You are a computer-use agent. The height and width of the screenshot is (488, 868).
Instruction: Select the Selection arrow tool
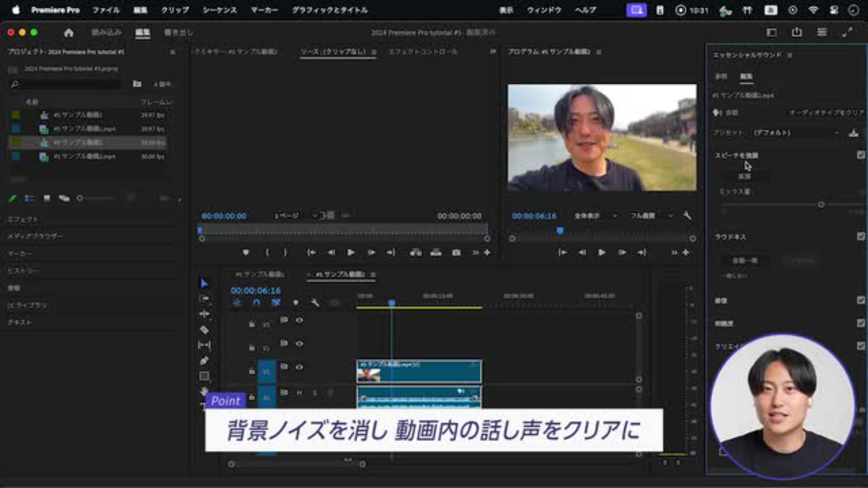point(204,283)
